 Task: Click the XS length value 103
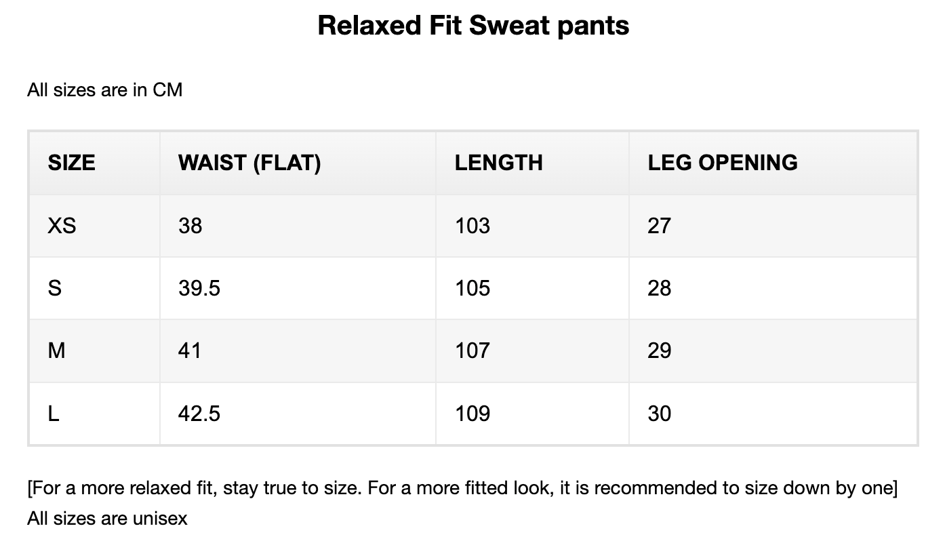point(472,226)
